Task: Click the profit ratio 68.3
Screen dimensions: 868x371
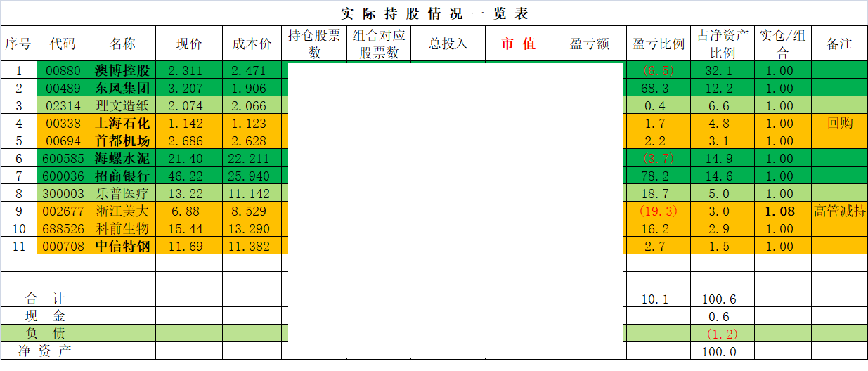Action: point(659,89)
